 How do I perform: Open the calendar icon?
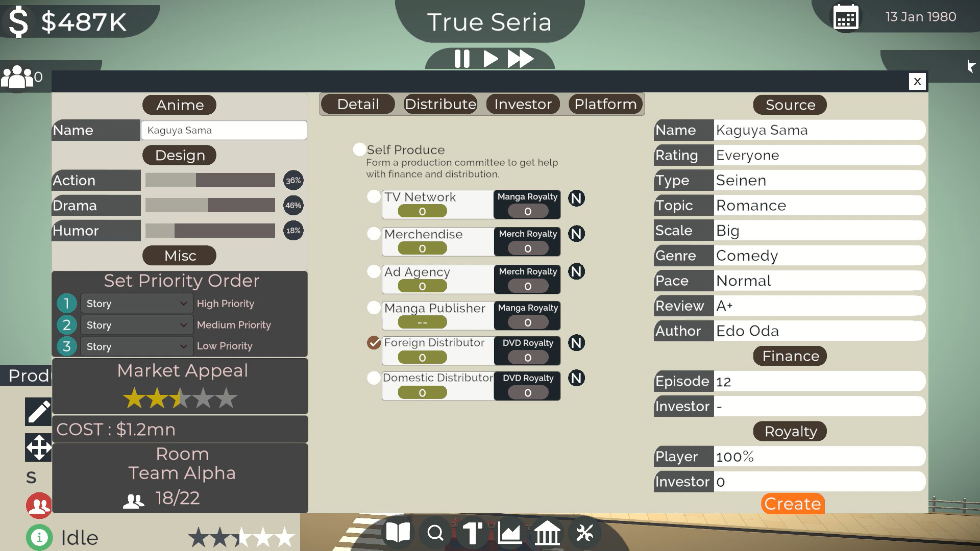pos(846,18)
